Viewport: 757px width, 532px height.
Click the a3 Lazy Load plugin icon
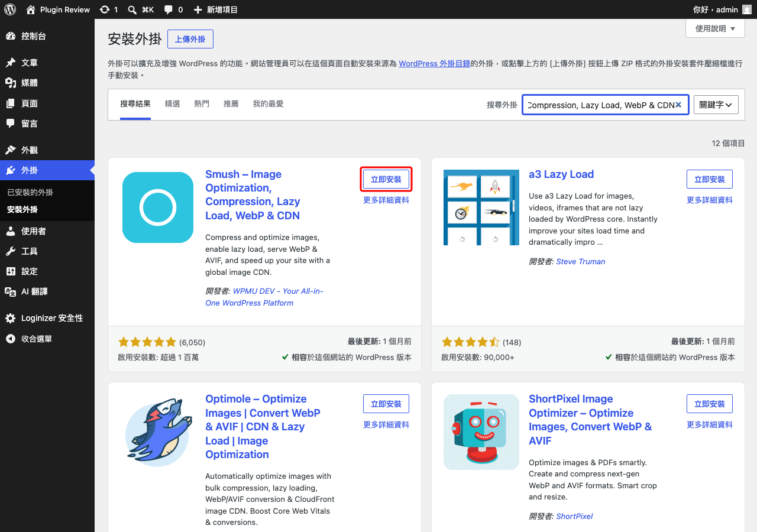pos(481,207)
